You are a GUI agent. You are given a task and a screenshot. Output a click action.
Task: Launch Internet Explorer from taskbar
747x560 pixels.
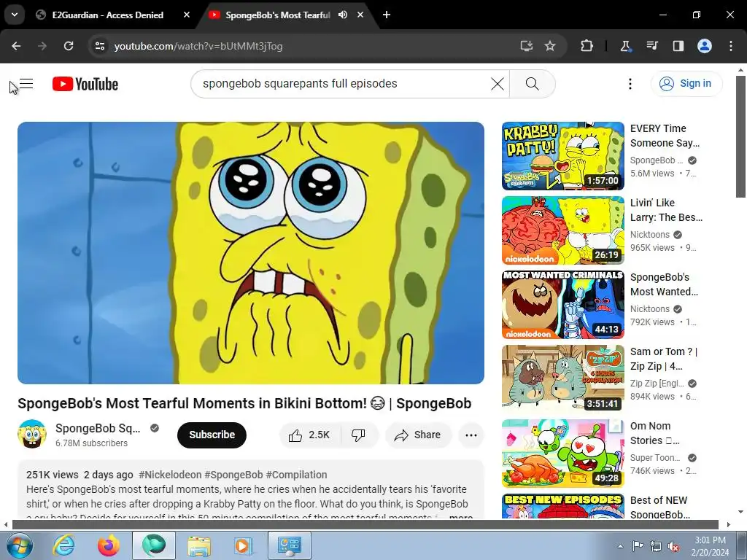(x=64, y=545)
